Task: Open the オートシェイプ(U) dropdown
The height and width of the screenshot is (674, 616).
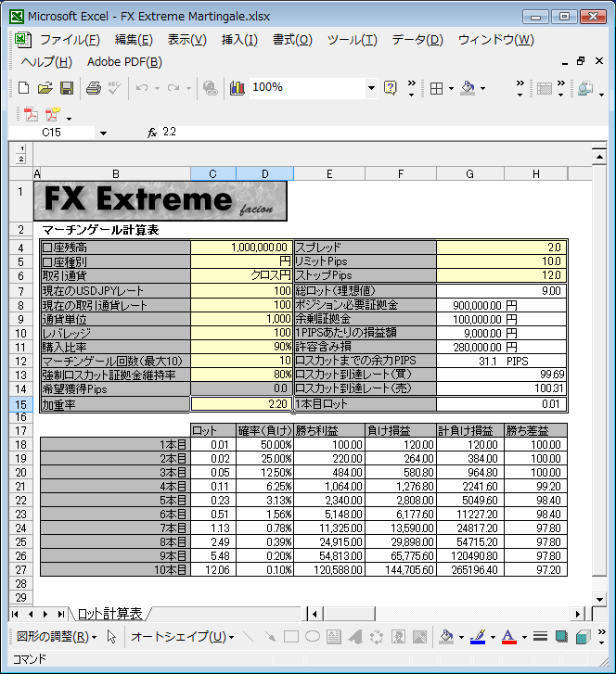Action: (x=183, y=637)
